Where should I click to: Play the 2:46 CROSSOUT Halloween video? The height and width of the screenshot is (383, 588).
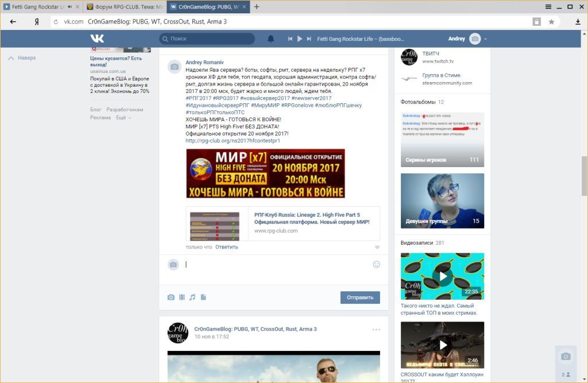pos(442,345)
